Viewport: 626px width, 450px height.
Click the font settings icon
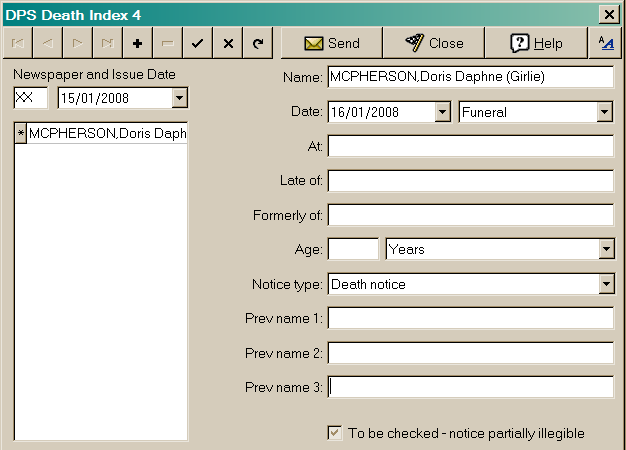coord(604,43)
